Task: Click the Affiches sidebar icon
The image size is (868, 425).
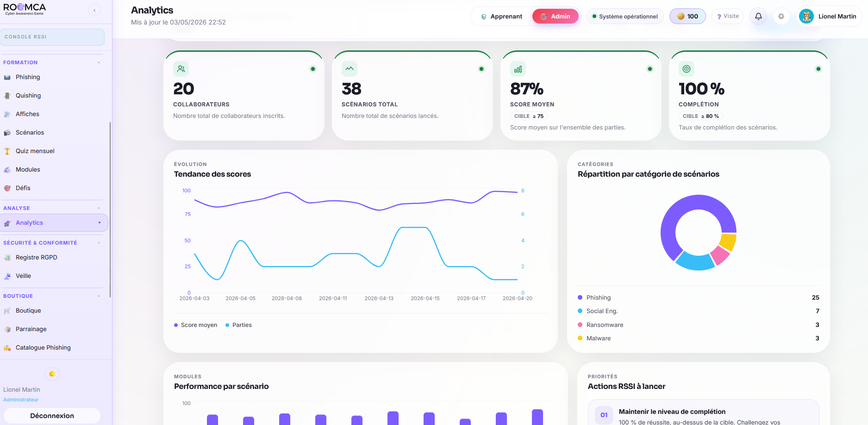Action: pyautogui.click(x=7, y=114)
